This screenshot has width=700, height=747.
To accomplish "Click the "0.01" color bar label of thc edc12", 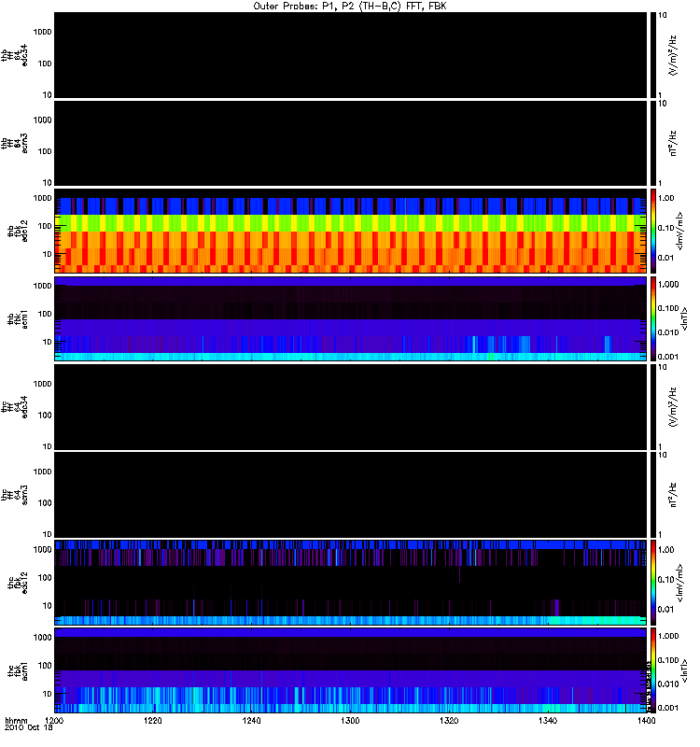I will [x=665, y=610].
